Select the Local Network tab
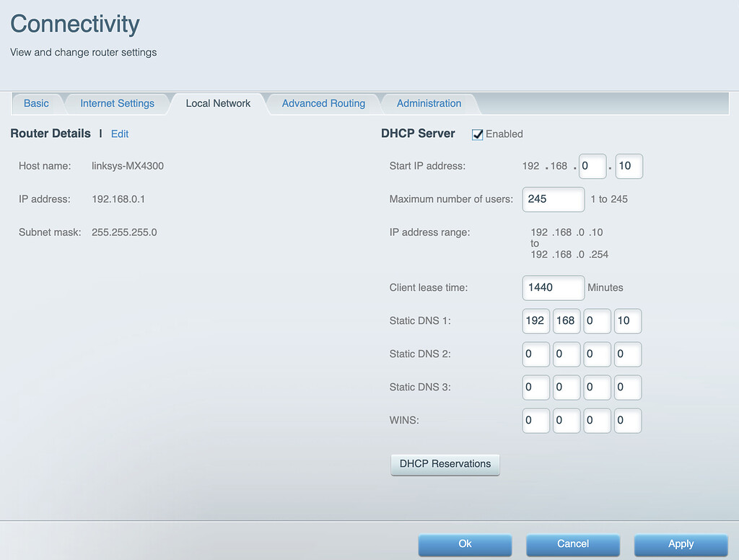This screenshot has width=739, height=560. [218, 103]
